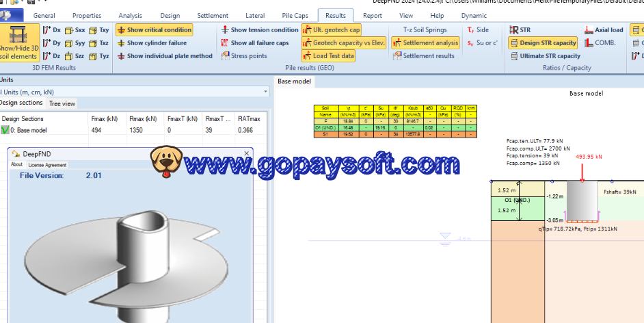Select the 0: Base model row
Image resolution: width=644 pixels, height=323 pixels.
[133, 130]
